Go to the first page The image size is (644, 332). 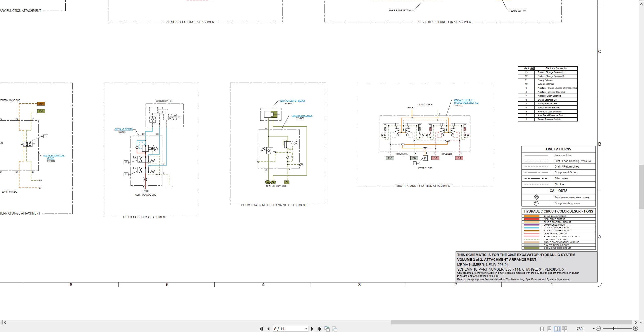pos(261,329)
